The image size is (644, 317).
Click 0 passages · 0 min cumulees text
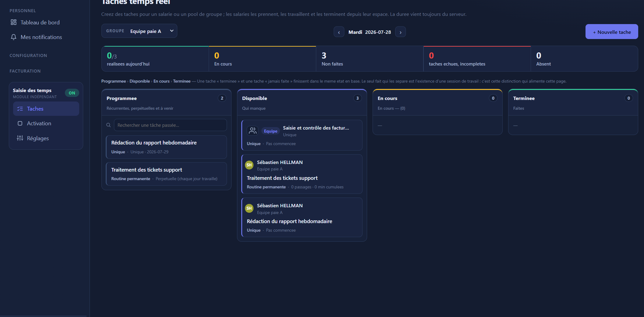point(317,187)
